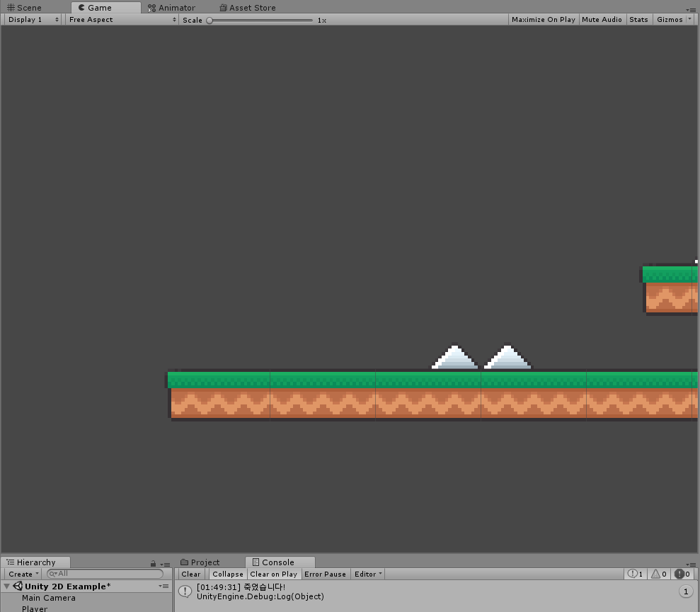
Task: Toggle the Hierarchy lock icon
Action: (x=153, y=564)
